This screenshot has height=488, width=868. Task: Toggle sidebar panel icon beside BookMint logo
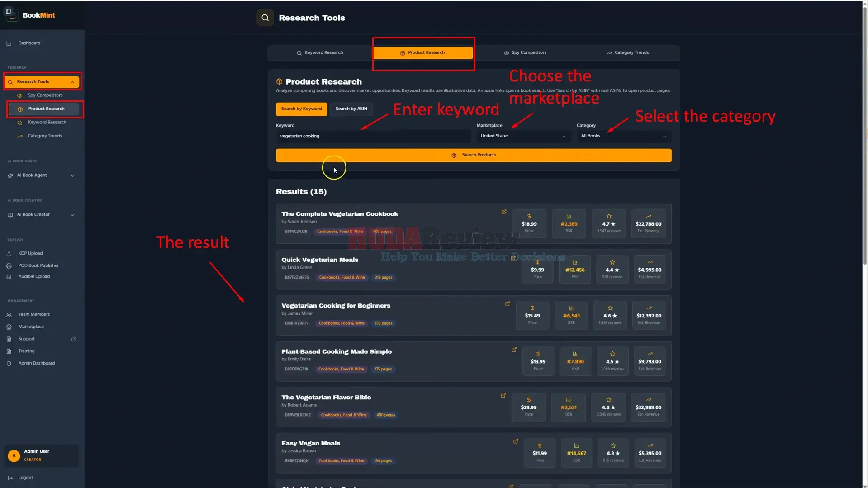point(8,11)
